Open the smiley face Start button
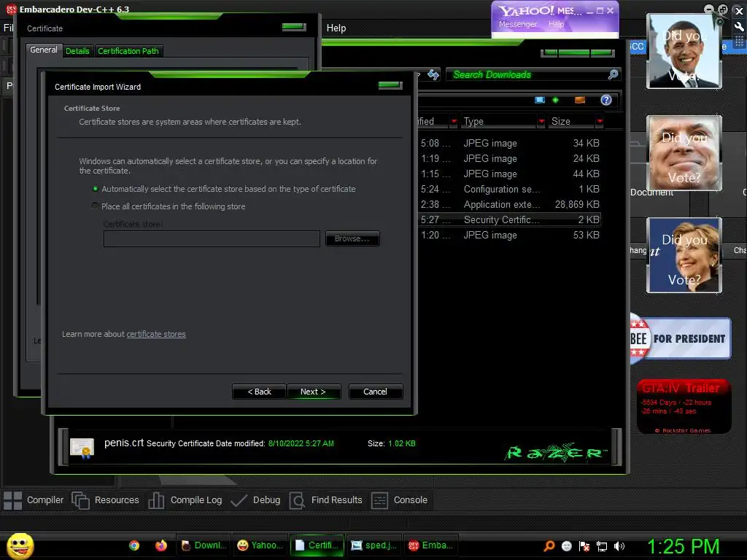Viewport: 747px width, 560px height. 20,545
